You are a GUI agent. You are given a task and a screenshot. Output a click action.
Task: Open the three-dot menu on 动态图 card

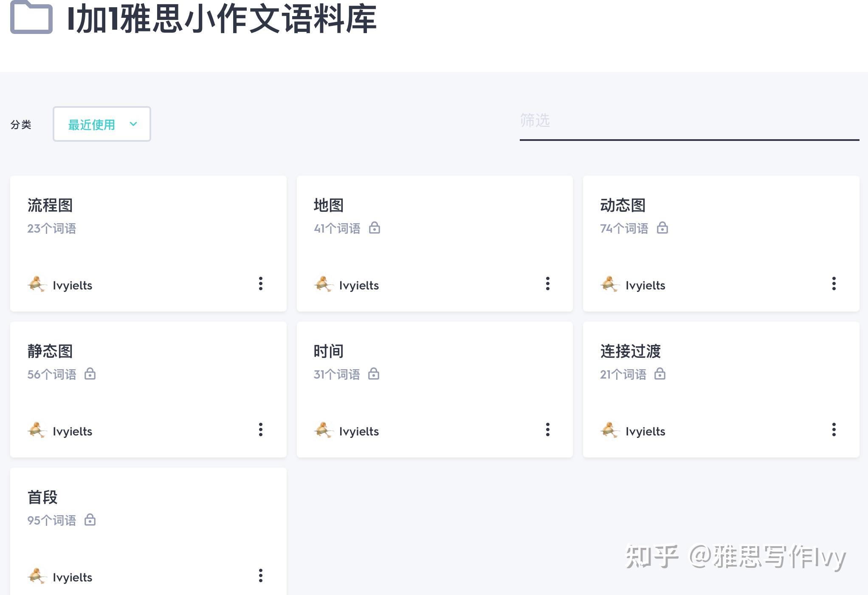(834, 283)
